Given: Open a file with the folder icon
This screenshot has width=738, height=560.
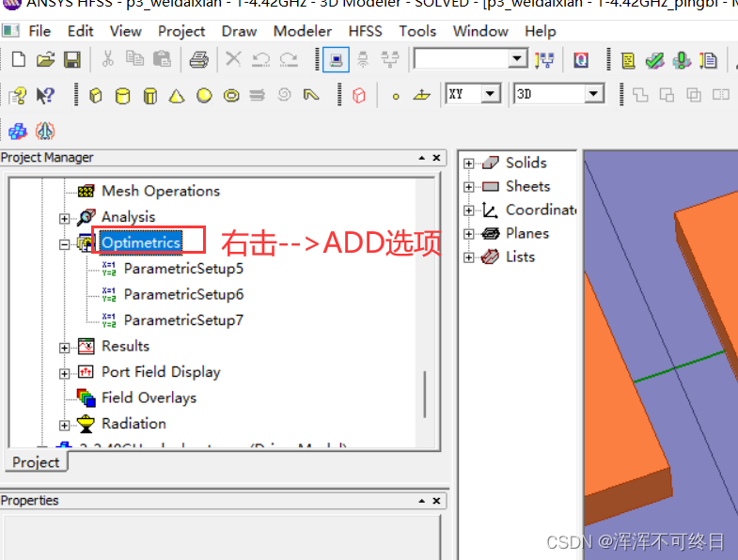Looking at the screenshot, I should point(46,60).
